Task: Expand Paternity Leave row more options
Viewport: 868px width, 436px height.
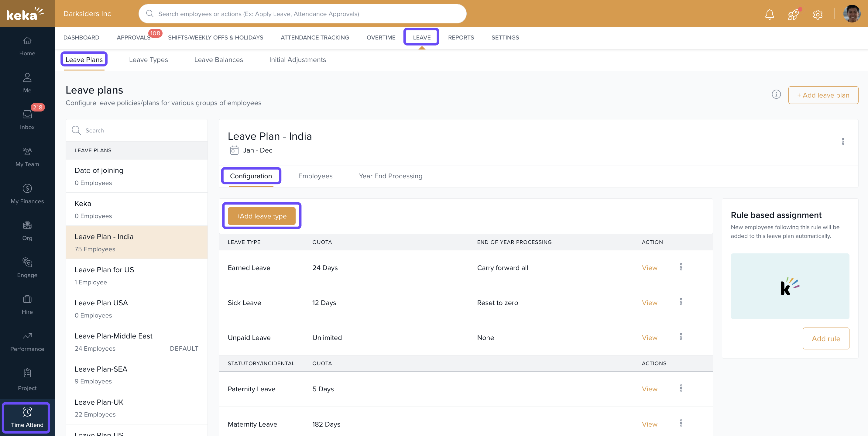Action: 681,389
